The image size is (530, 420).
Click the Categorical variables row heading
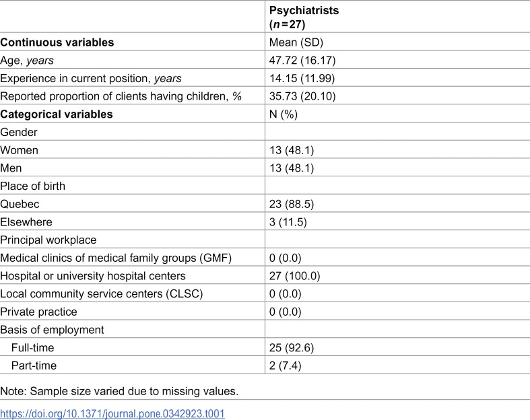(57, 114)
